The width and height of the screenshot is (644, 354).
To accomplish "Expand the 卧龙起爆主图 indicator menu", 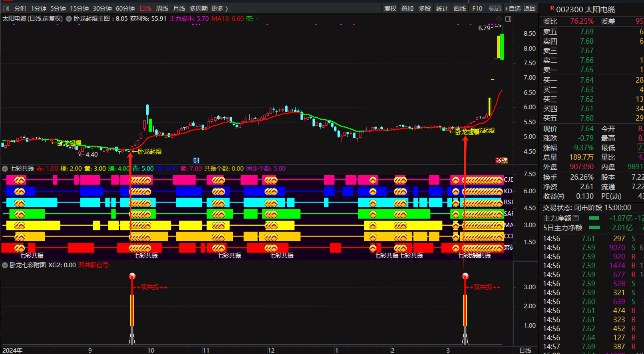I will pyautogui.click(x=69, y=19).
